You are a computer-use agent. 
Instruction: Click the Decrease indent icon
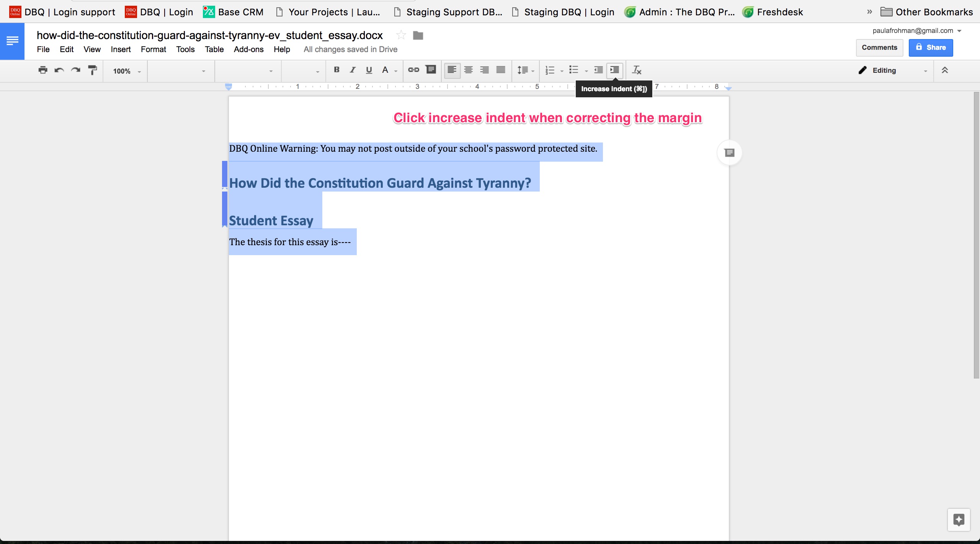[x=598, y=70]
